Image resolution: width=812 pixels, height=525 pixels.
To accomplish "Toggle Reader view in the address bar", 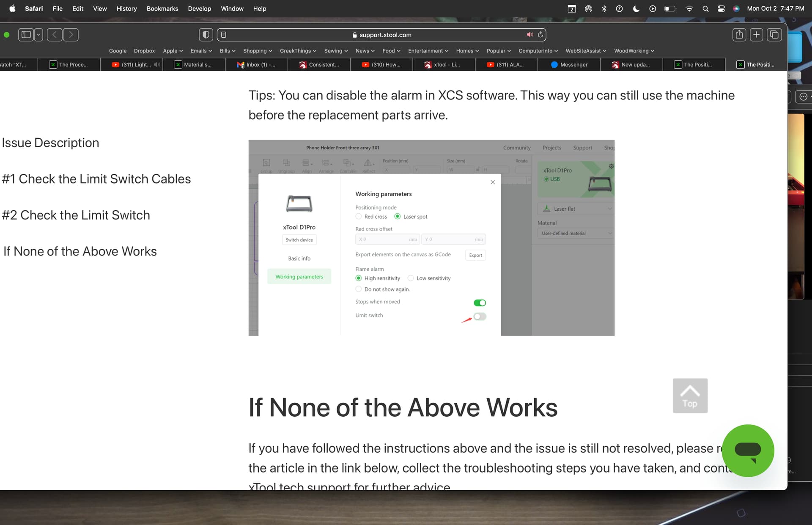I will pyautogui.click(x=224, y=35).
